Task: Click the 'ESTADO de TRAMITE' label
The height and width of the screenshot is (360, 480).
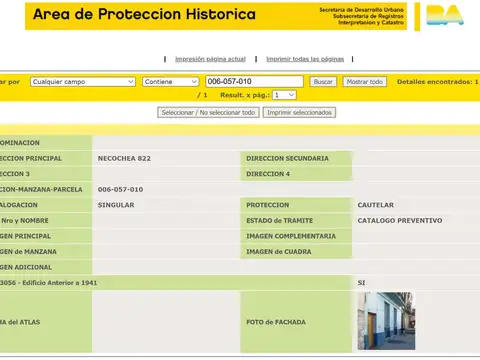Action: click(x=280, y=221)
